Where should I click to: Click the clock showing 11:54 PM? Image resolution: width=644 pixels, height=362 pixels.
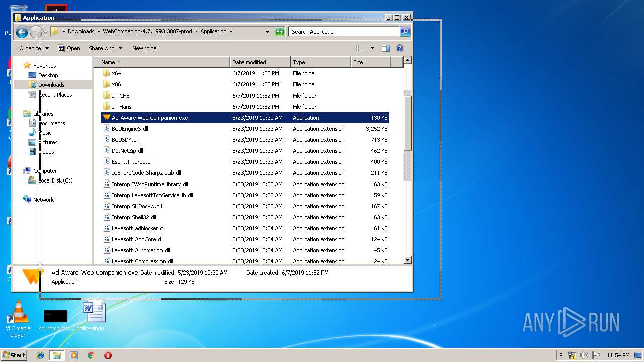(x=618, y=355)
